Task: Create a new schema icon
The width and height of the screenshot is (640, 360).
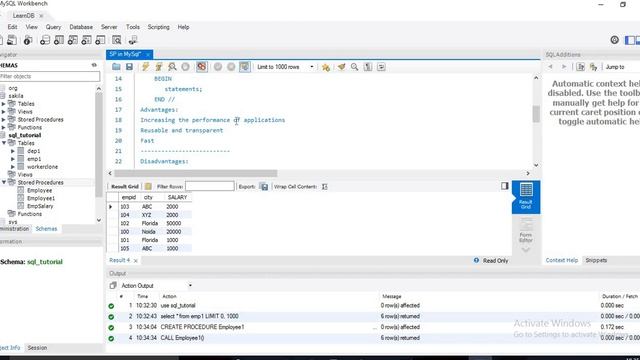Action: tap(45, 40)
